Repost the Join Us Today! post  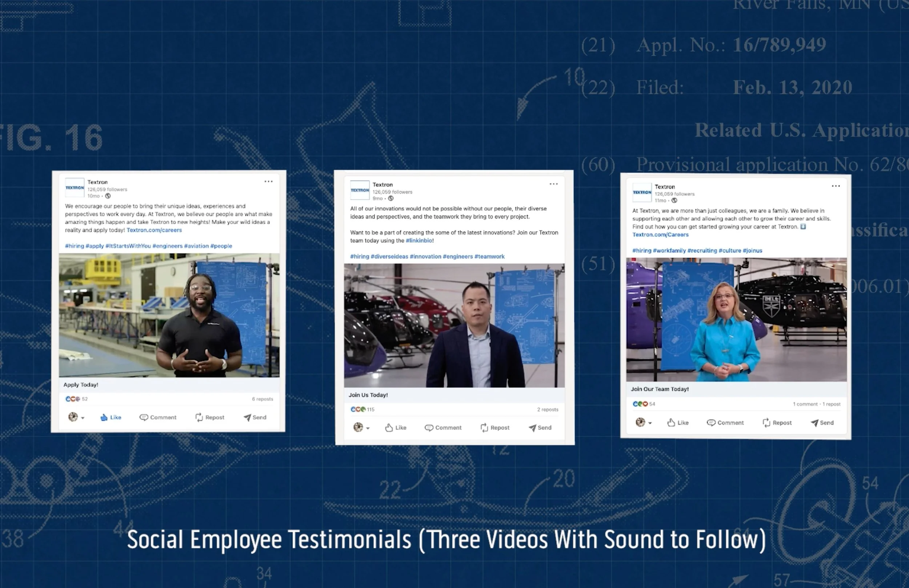[x=495, y=428]
